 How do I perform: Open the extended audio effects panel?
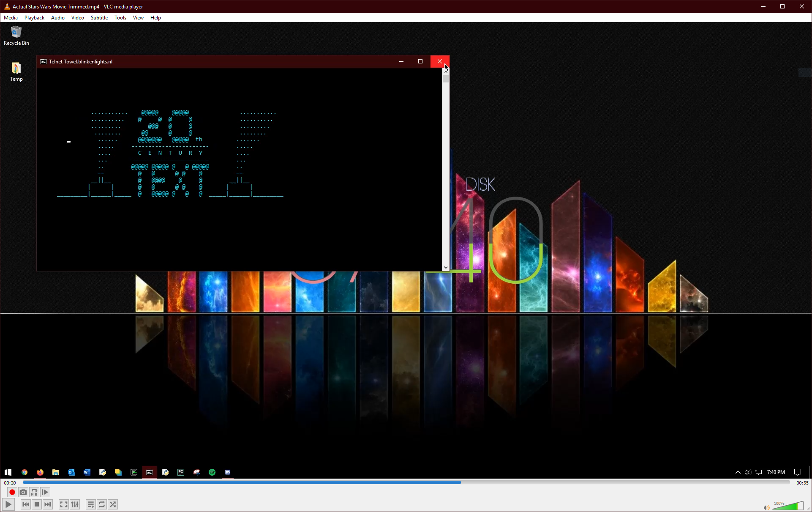coord(75,504)
